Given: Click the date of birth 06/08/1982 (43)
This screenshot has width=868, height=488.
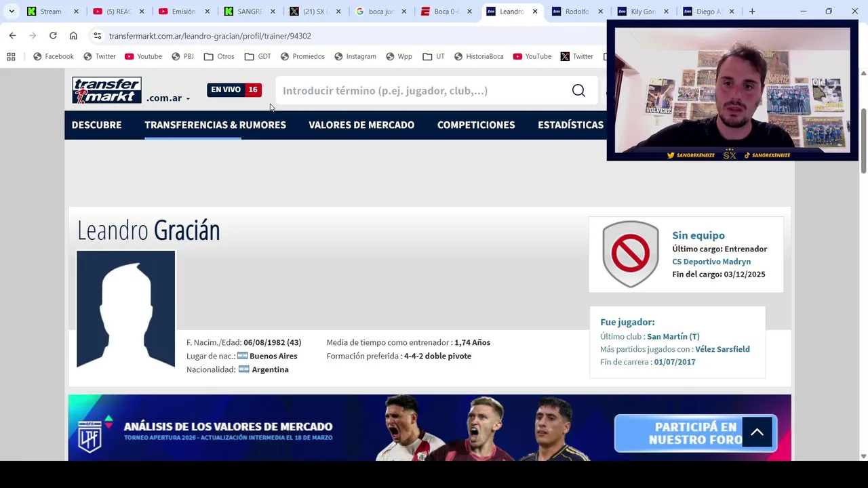Looking at the screenshot, I should coord(272,342).
